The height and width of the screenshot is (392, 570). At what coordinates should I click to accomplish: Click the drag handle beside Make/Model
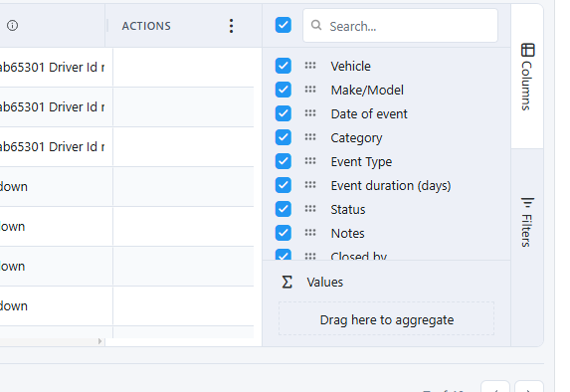pyautogui.click(x=310, y=90)
